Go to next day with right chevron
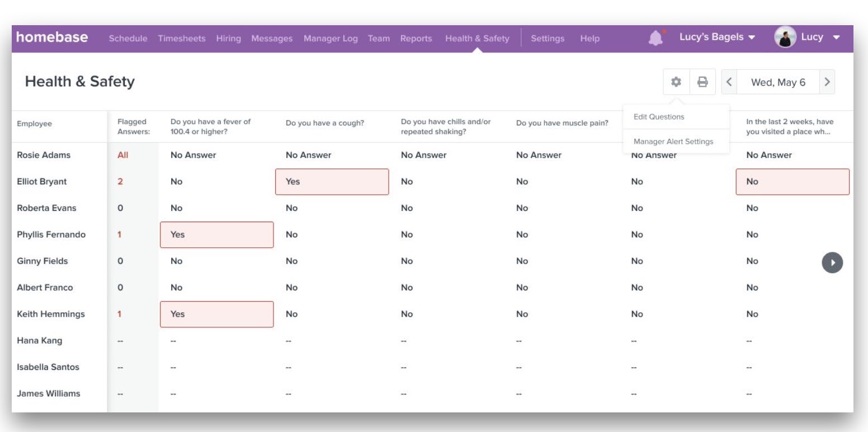 [827, 82]
